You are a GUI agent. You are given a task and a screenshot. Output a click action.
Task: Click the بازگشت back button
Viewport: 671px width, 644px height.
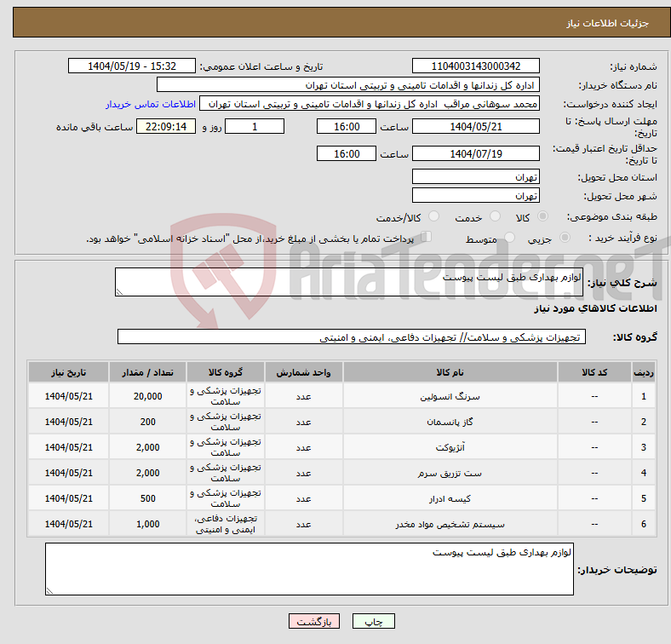(x=314, y=621)
